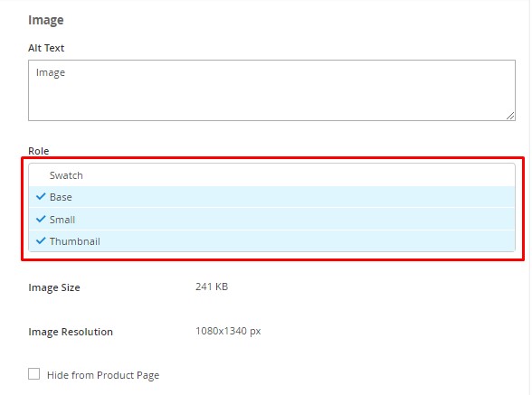
Task: Deselect the Thumbnail role option
Action: coord(271,241)
